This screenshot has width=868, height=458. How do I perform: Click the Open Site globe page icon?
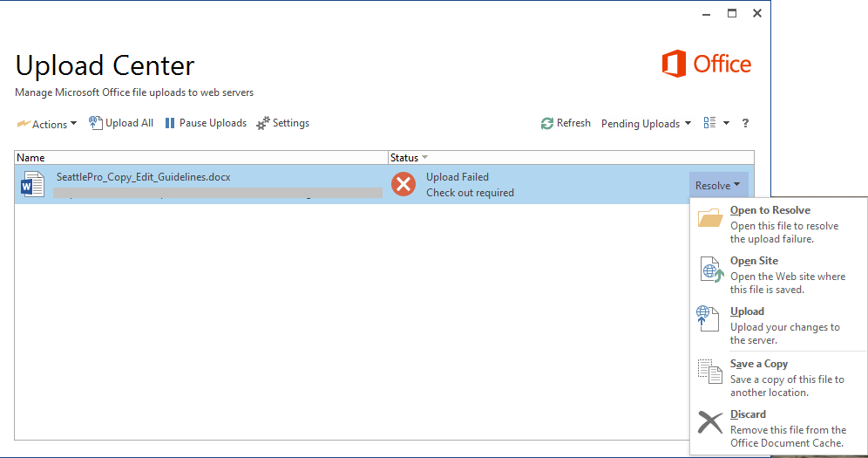[711, 270]
